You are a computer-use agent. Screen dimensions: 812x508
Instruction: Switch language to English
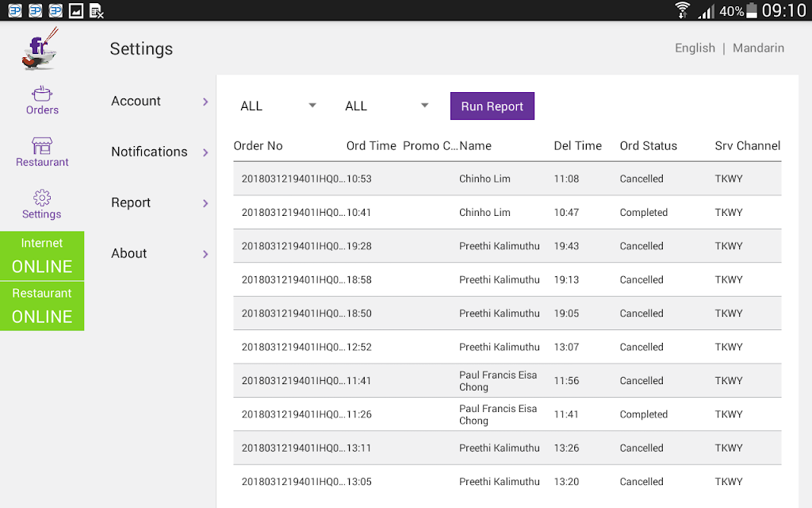[695, 48]
